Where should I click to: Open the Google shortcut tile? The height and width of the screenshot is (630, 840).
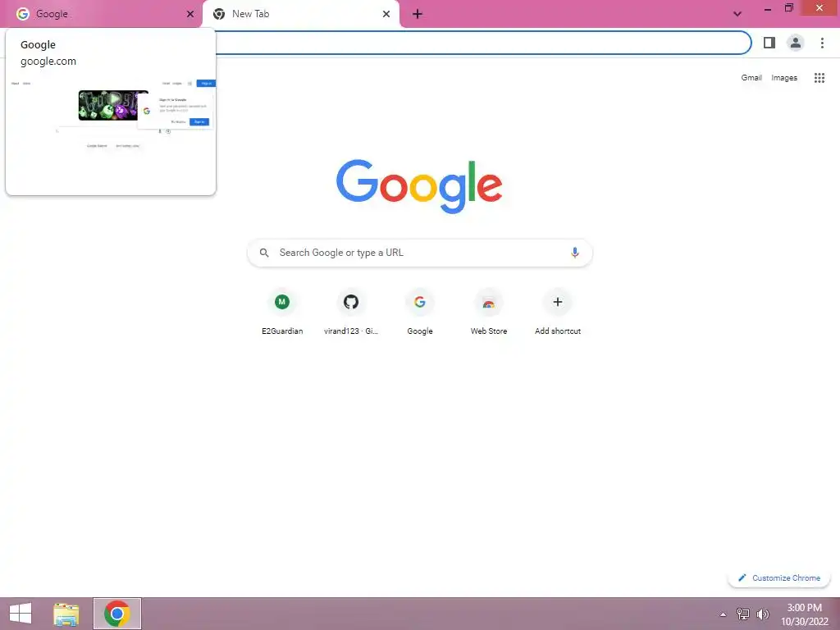pos(419,313)
